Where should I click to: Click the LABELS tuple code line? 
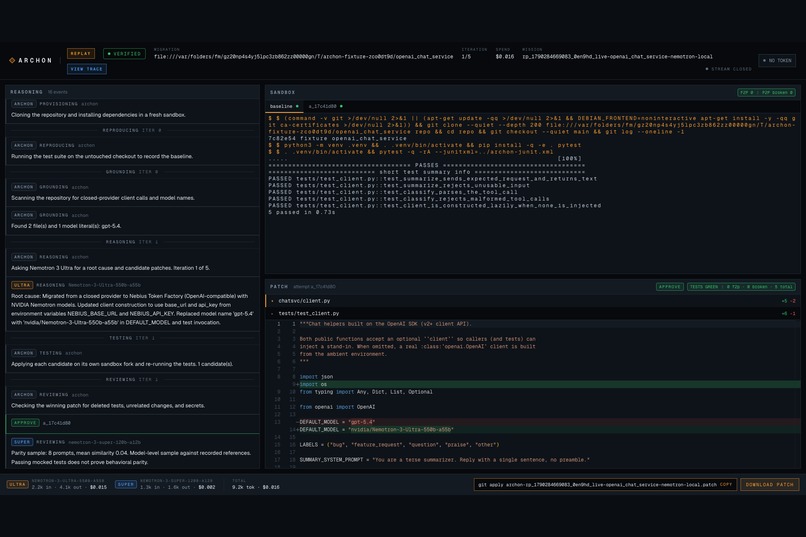click(399, 445)
